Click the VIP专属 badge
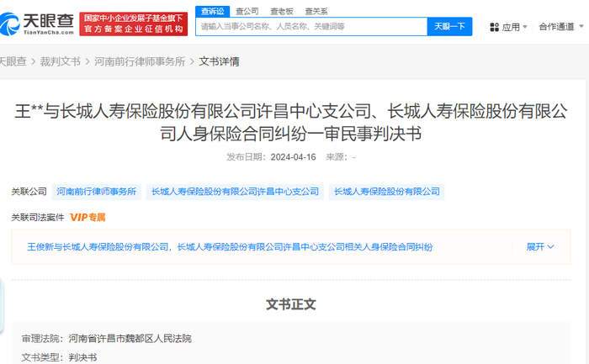This screenshot has width=589, height=364. tap(88, 217)
